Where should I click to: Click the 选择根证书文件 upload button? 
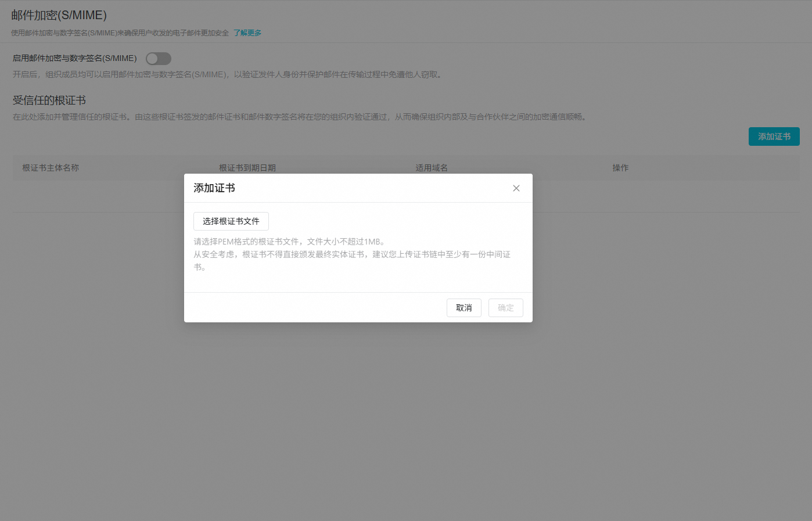click(x=231, y=221)
